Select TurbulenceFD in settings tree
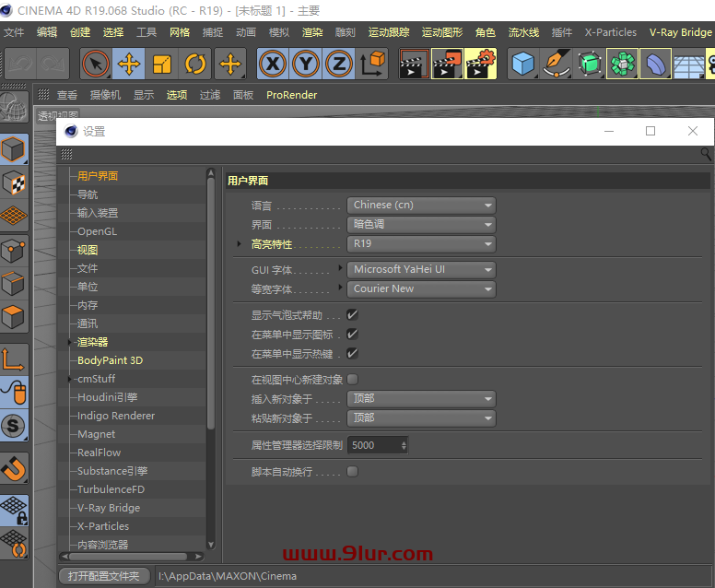The image size is (715, 588). [x=111, y=489]
